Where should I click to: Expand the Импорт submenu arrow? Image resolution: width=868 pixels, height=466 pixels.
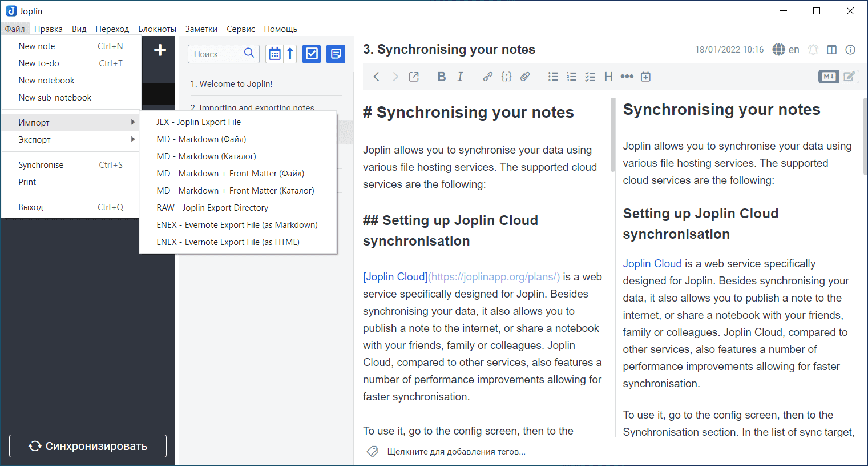coord(133,122)
